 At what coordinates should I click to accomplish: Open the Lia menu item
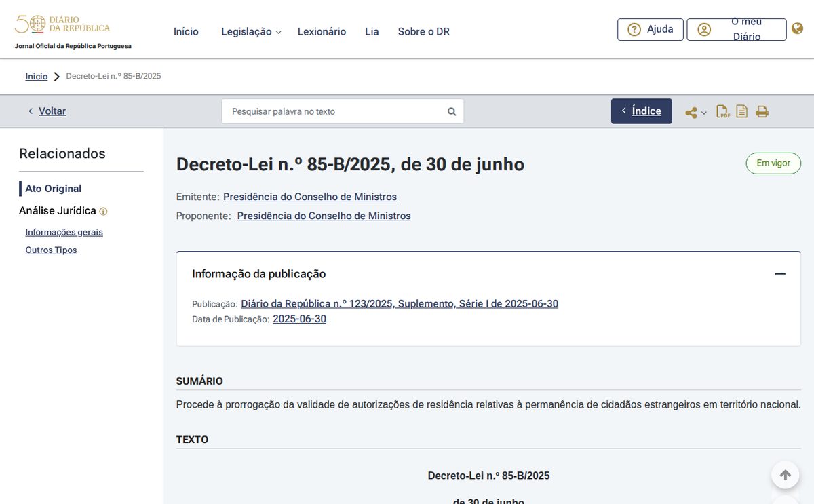point(372,31)
